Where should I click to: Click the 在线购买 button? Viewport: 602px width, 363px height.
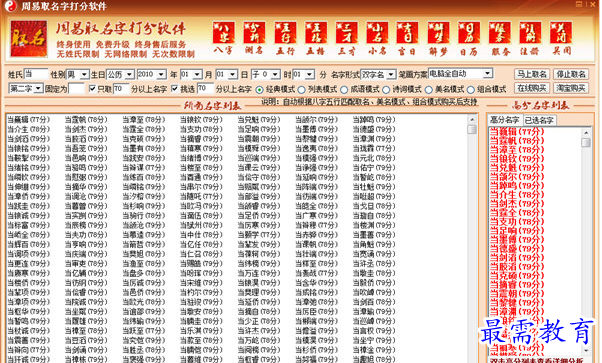[532, 88]
